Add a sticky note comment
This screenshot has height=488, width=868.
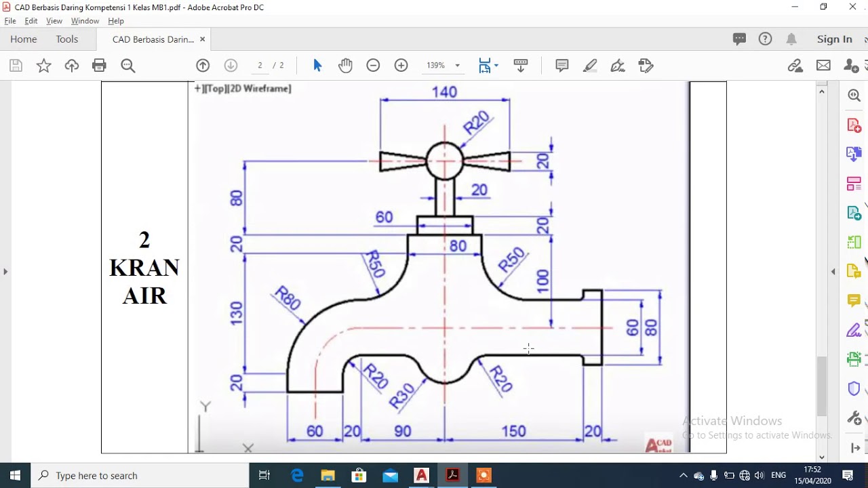pyautogui.click(x=562, y=66)
